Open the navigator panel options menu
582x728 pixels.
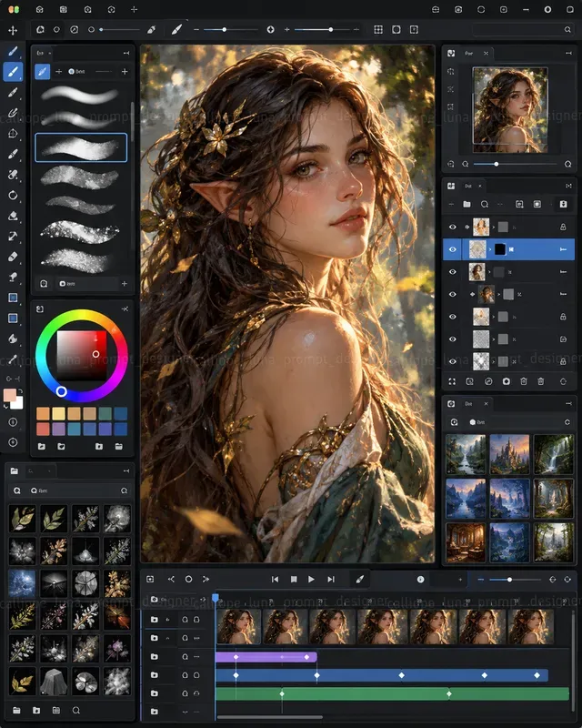coord(568,53)
